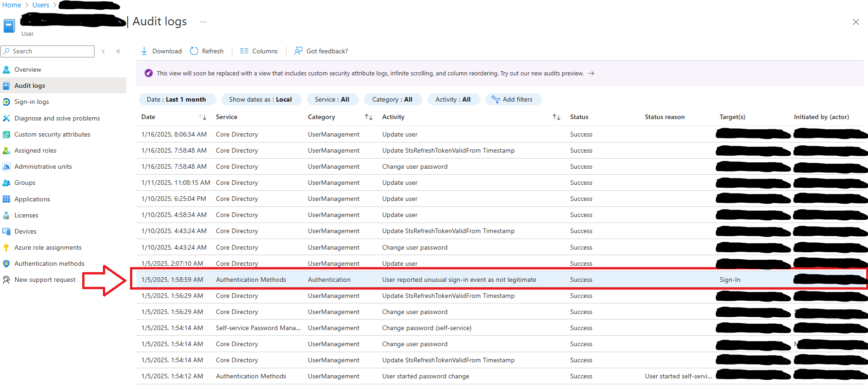Open the Date Last 1 month filter
Viewport: 868px width, 388px height.
click(x=176, y=99)
